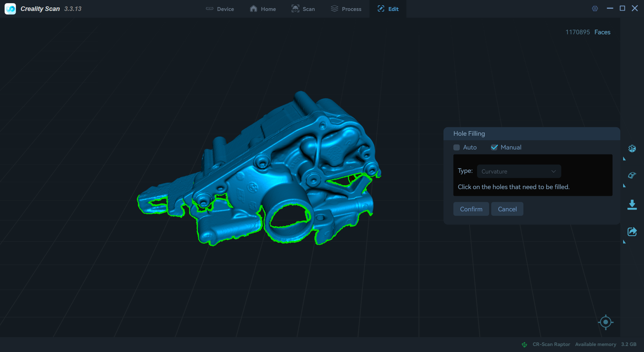Click the share/export icon in sidebar

click(x=632, y=231)
